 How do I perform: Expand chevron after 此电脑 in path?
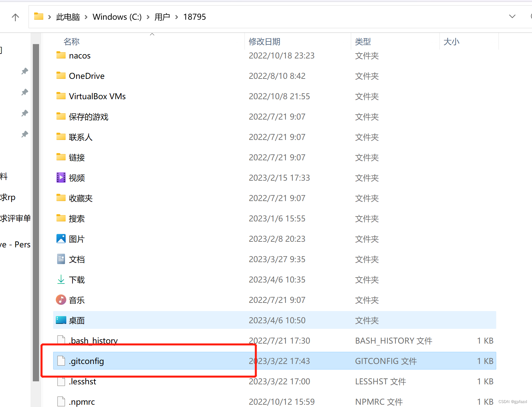click(x=86, y=17)
